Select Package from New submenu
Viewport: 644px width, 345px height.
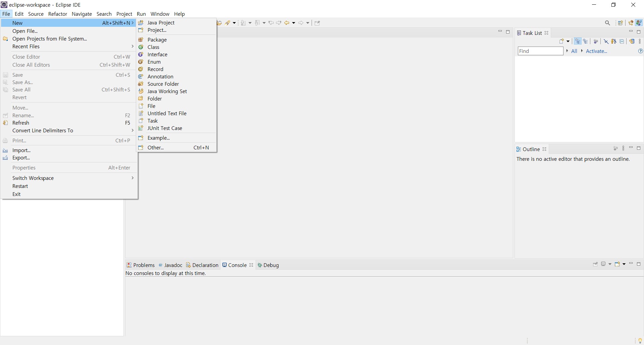176,40
